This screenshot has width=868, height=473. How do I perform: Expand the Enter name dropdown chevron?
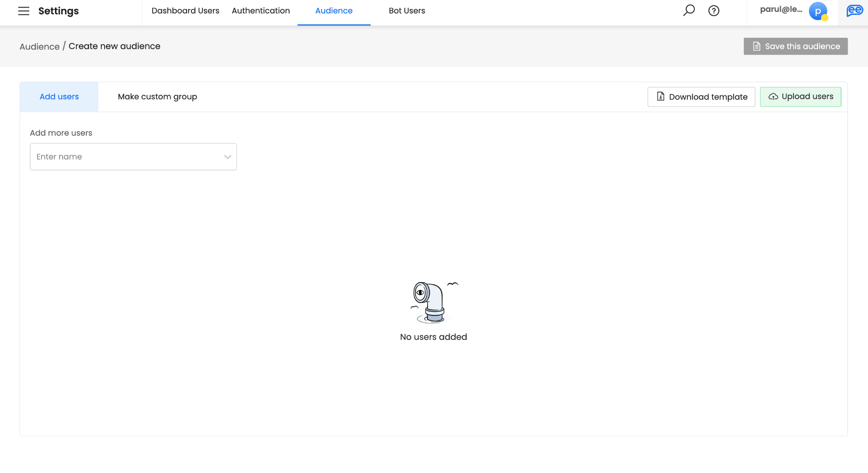228,157
